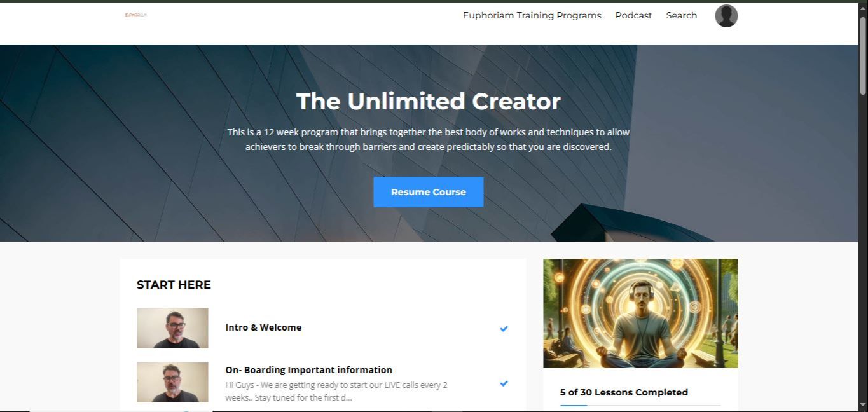This screenshot has width=868, height=412.
Task: Click the page's vertical scrollbar thumb
Action: (863, 56)
